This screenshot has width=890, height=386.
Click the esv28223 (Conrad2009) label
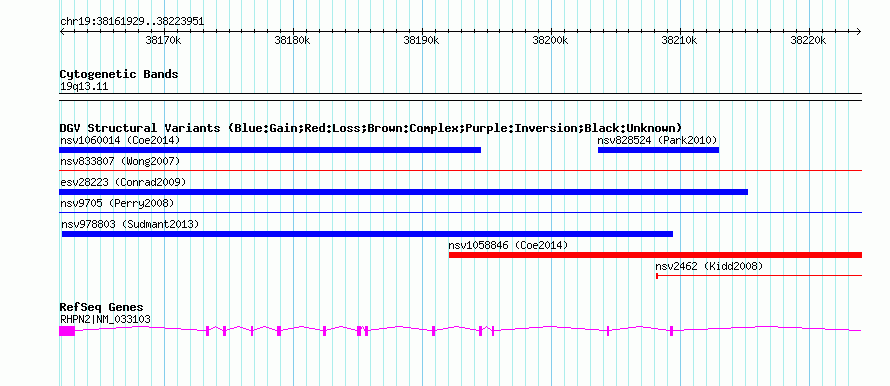click(x=123, y=182)
